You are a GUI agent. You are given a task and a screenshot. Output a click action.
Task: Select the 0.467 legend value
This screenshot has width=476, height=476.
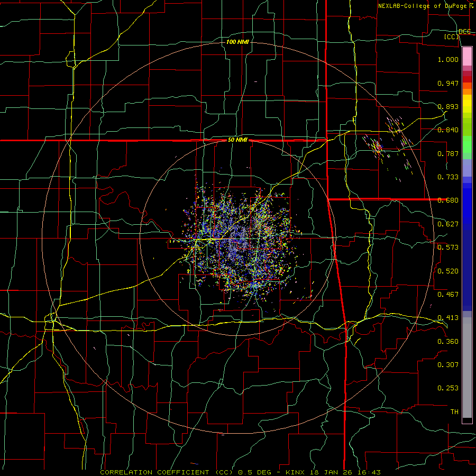pos(448,294)
